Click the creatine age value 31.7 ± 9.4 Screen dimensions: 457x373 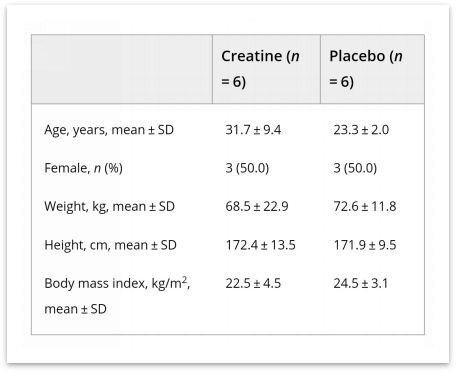click(253, 130)
